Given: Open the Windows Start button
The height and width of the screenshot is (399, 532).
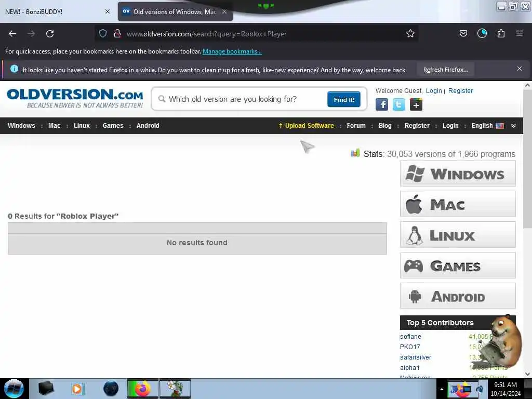Looking at the screenshot, I should click(x=14, y=389).
